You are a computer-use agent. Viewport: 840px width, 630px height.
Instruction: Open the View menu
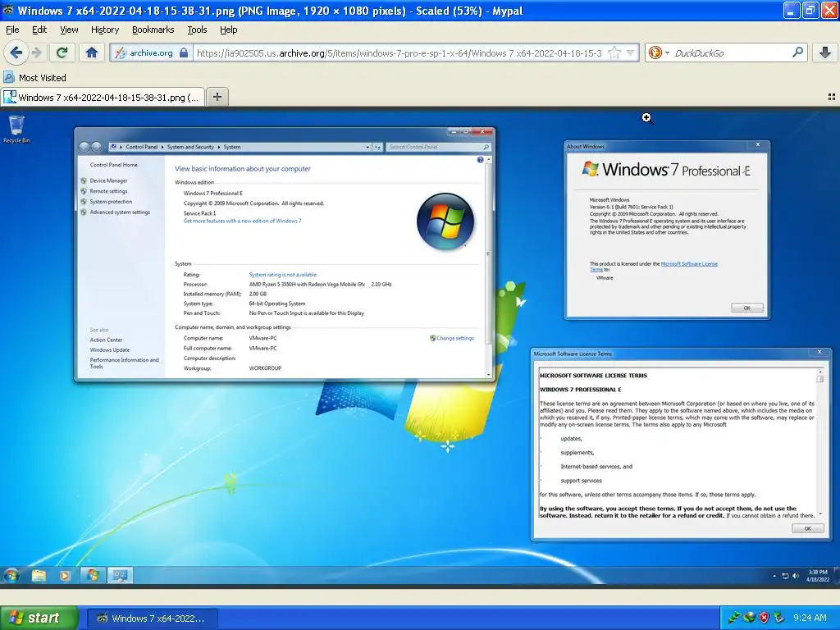coord(69,30)
